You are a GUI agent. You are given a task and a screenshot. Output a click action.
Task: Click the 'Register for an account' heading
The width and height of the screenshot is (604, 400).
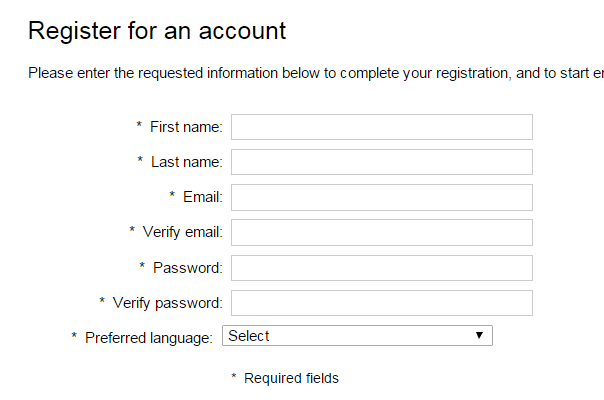157,31
